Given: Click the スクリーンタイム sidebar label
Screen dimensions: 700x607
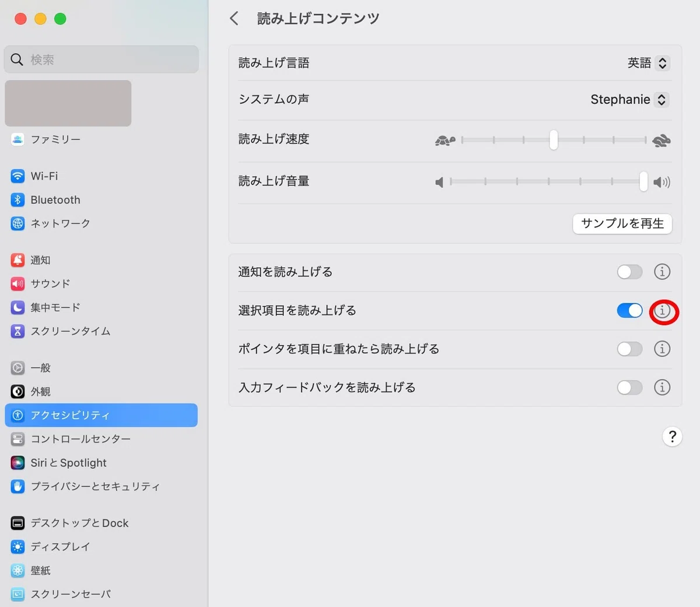Looking at the screenshot, I should tap(71, 331).
